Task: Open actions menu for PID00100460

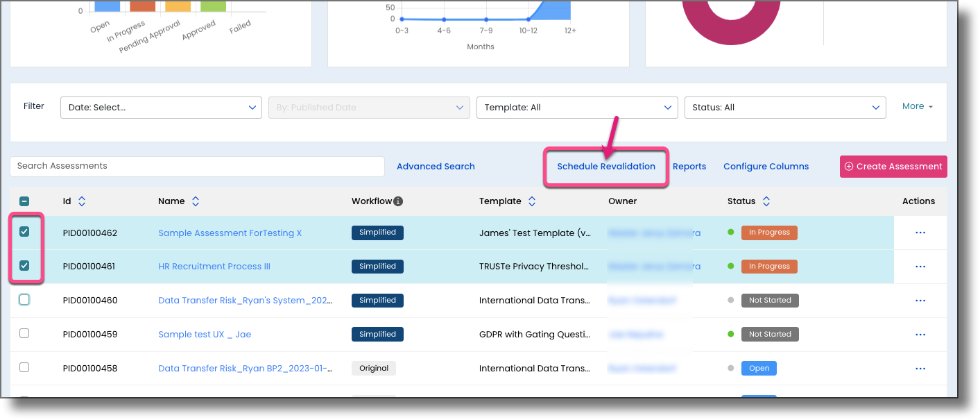Action: [x=920, y=301]
